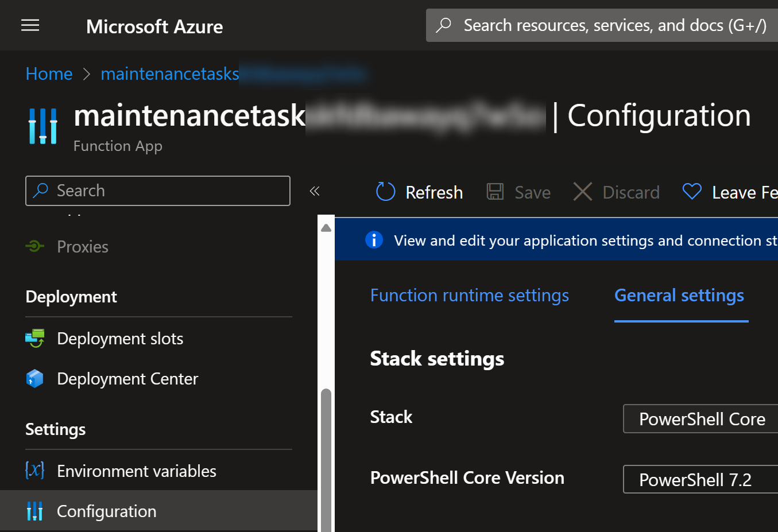Click the 'Function App' subtitle text

pos(118,146)
